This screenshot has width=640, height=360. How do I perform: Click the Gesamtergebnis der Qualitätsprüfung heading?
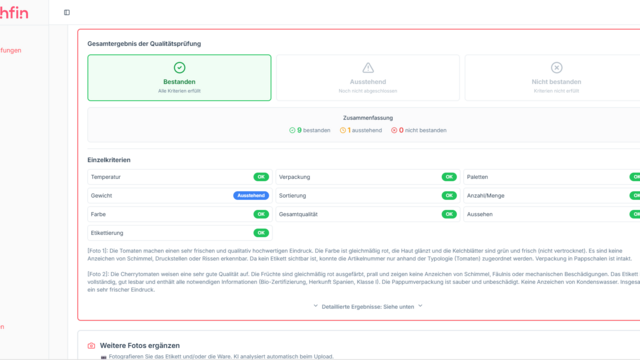[144, 44]
